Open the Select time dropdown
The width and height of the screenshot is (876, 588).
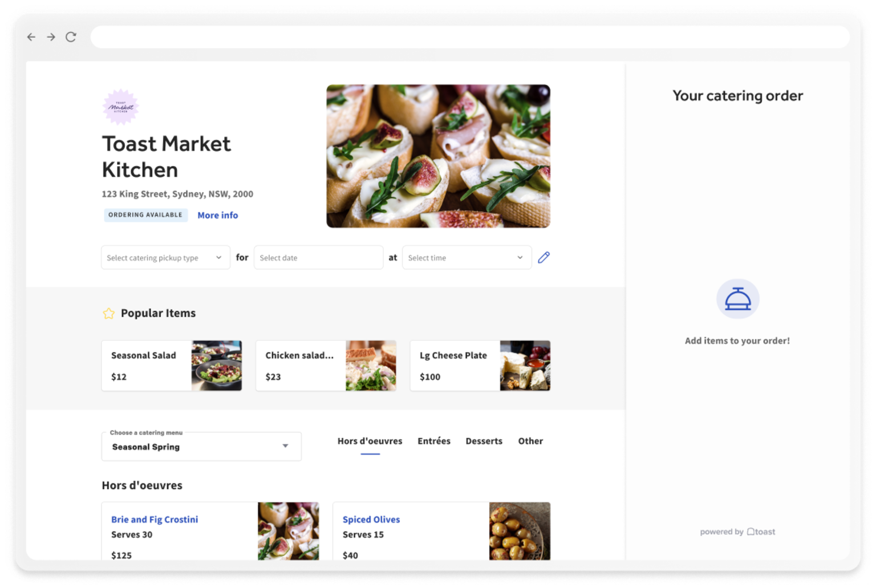467,257
